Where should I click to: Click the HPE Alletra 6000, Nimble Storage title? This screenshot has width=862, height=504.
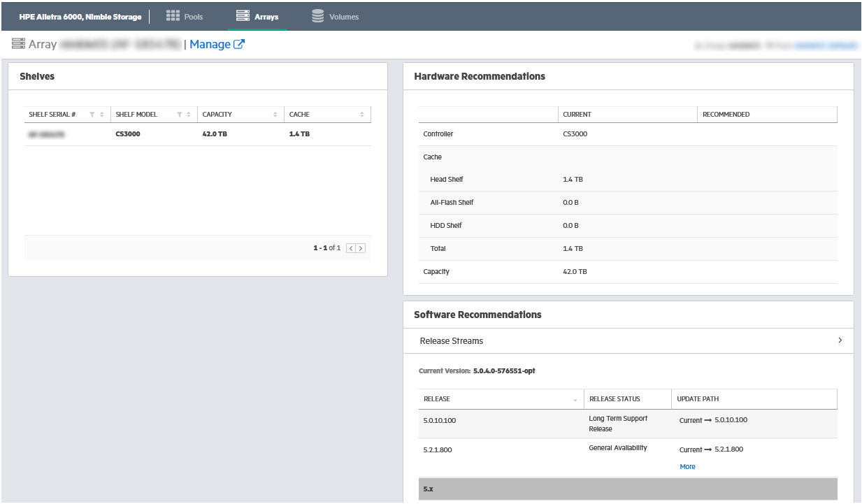pos(80,17)
